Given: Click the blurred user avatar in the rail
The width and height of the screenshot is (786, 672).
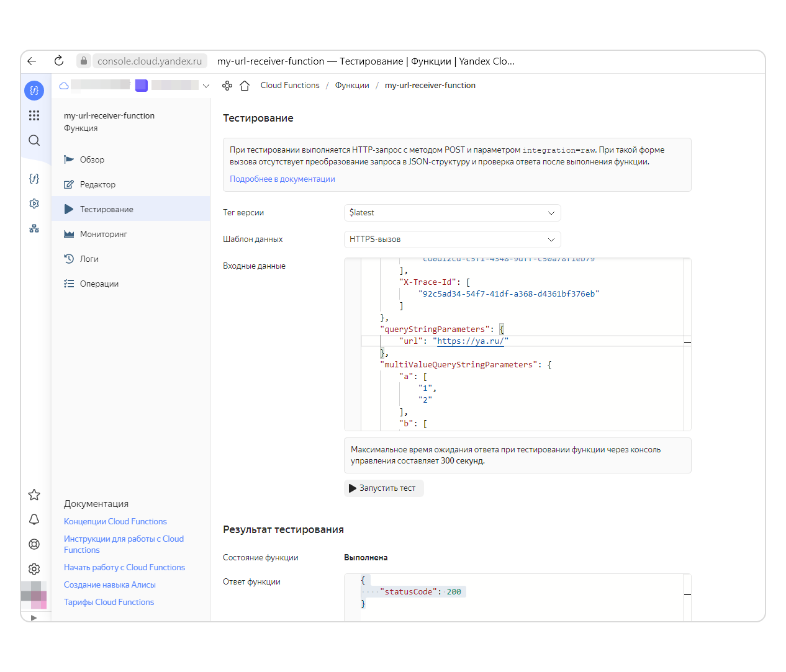Looking at the screenshot, I should point(34,595).
